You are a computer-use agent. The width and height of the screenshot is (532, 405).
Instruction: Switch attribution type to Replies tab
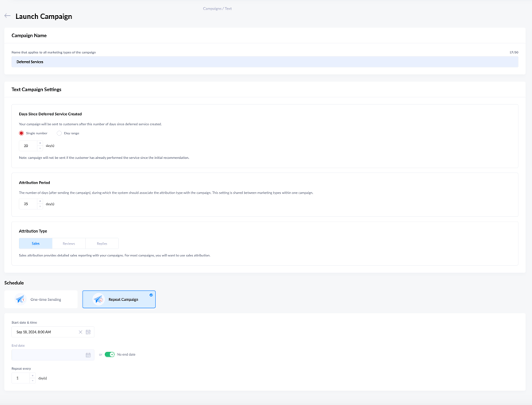pos(102,244)
